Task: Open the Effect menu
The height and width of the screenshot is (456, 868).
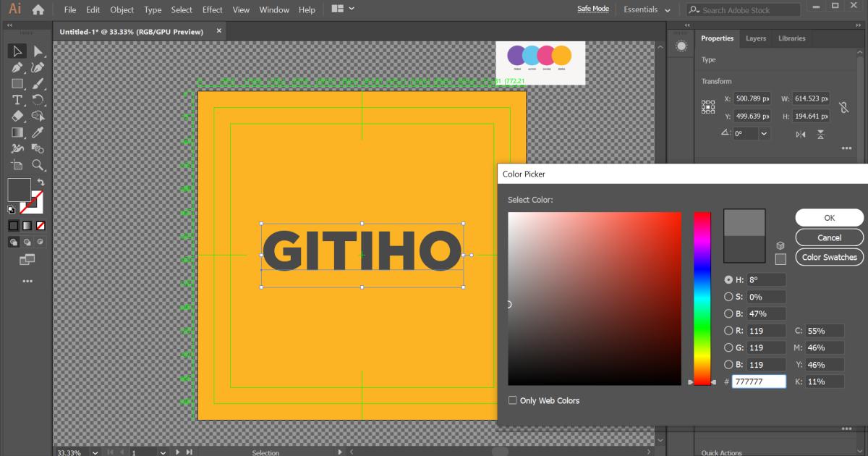Action: (212, 10)
